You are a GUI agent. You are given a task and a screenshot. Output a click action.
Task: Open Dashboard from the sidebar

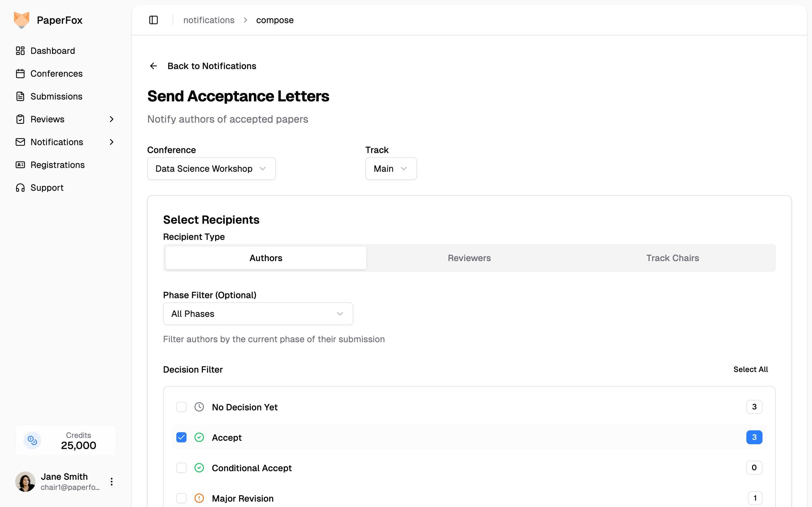click(53, 51)
